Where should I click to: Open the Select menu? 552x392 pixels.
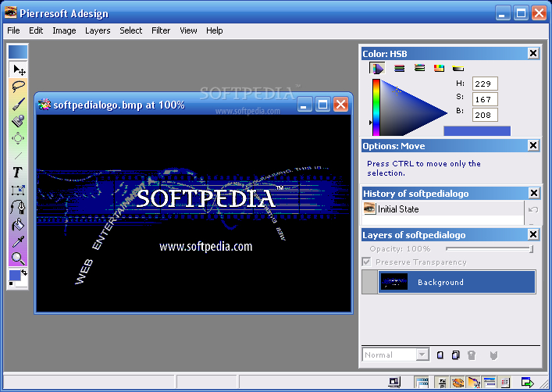coord(130,30)
